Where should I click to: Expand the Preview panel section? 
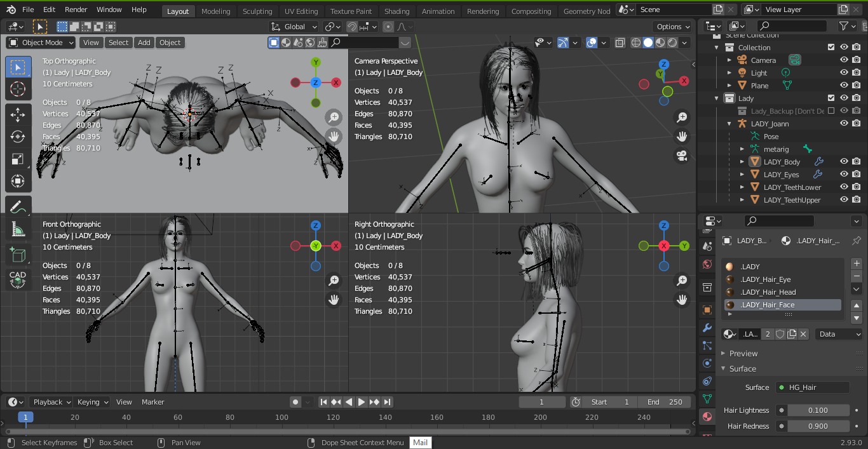pos(743,354)
